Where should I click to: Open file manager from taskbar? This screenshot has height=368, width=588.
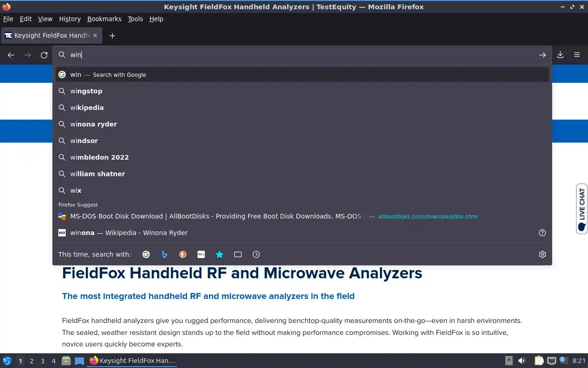coord(66,361)
